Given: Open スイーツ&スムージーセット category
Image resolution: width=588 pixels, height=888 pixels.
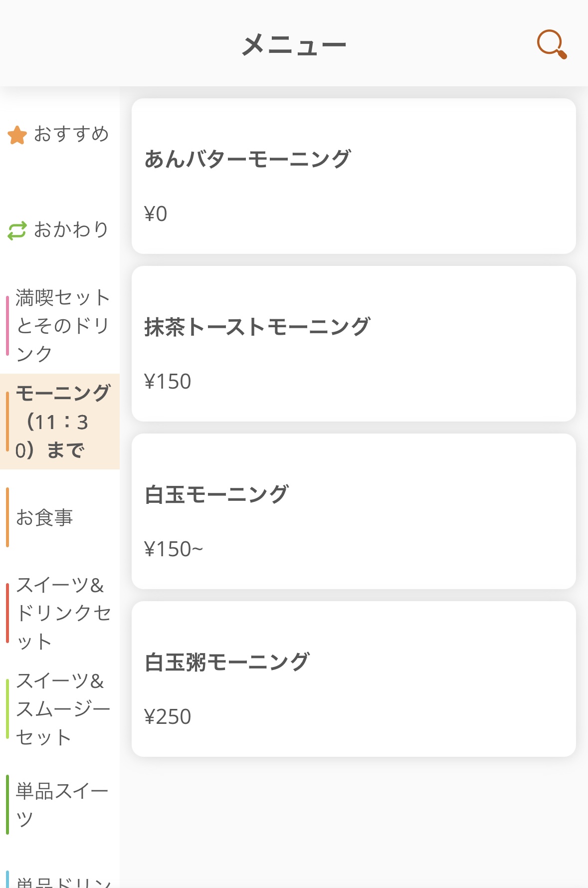Looking at the screenshot, I should click(60, 709).
